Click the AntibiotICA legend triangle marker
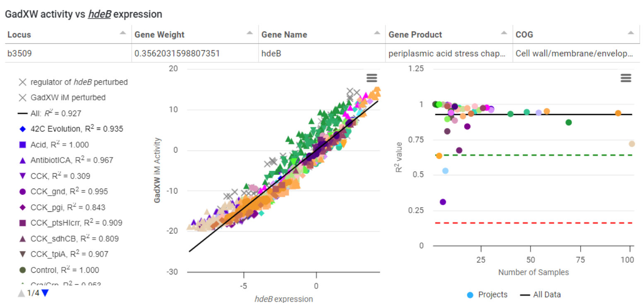The height and width of the screenshot is (303, 644). point(23,160)
